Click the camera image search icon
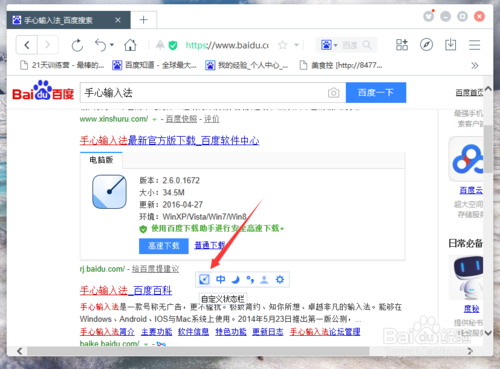 pos(334,93)
